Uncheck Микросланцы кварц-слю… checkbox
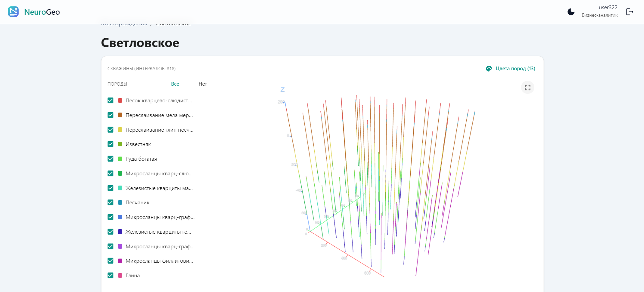 click(110, 173)
